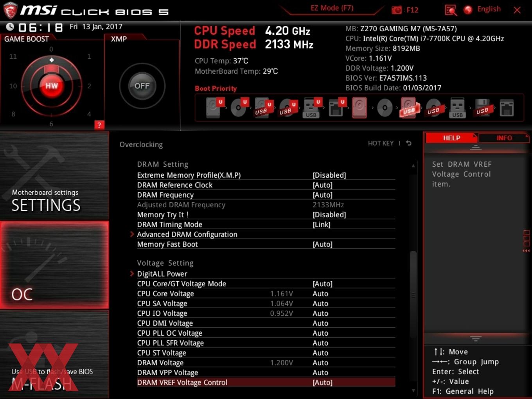The image size is (532, 399).
Task: Click the HOT KEY label
Action: pos(380,143)
